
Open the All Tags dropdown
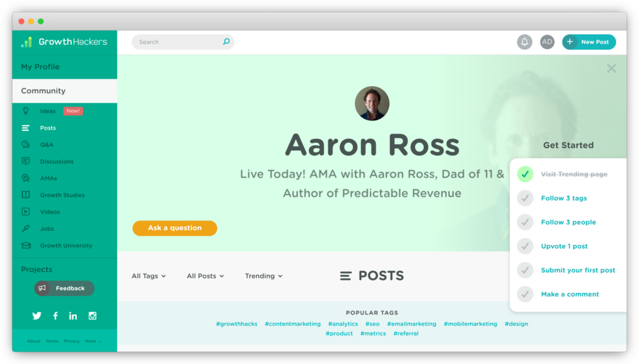tap(149, 275)
